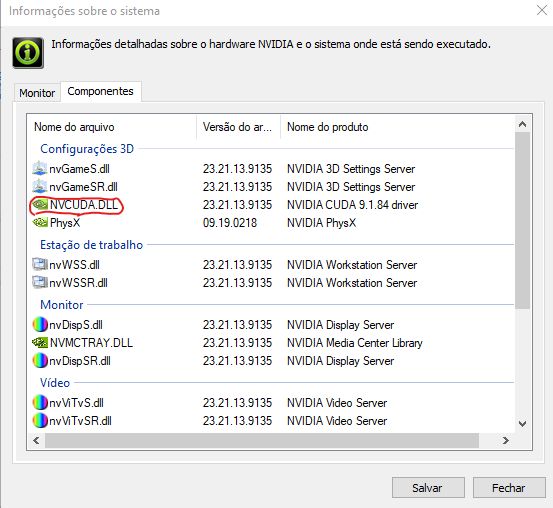
Task: Click NVIDIA Video Server for nvViTvS.dll
Action: pyautogui.click(x=337, y=403)
